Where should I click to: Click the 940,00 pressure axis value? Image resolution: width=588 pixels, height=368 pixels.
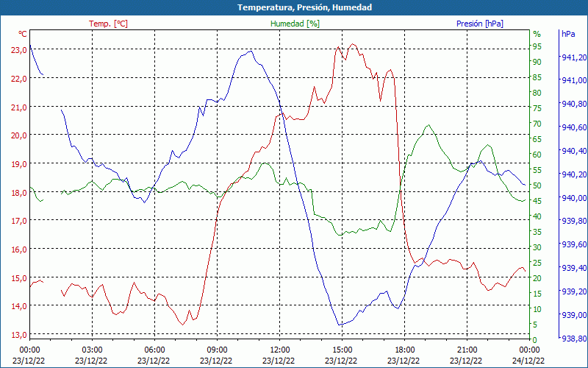pos(574,197)
